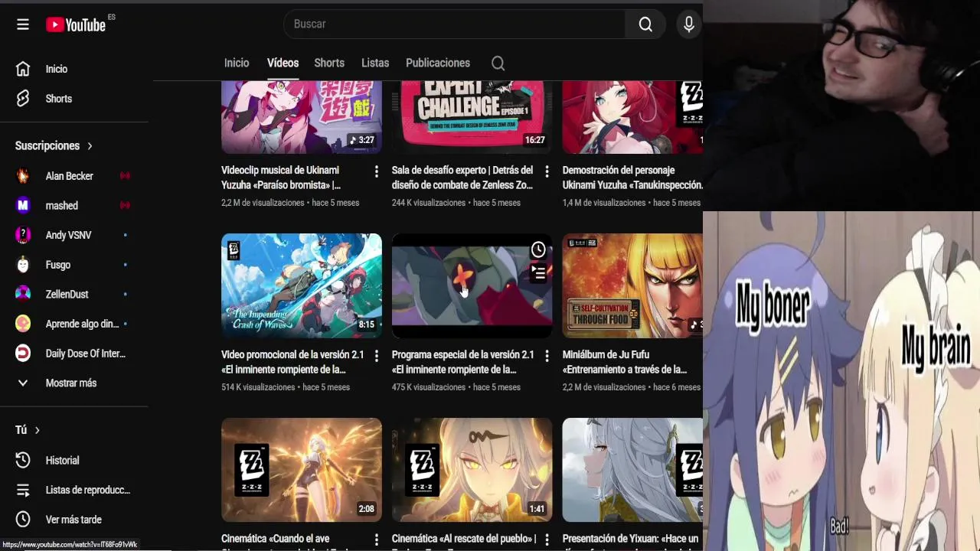Switch to Inicio channel tab
The image size is (980, 551).
[237, 63]
